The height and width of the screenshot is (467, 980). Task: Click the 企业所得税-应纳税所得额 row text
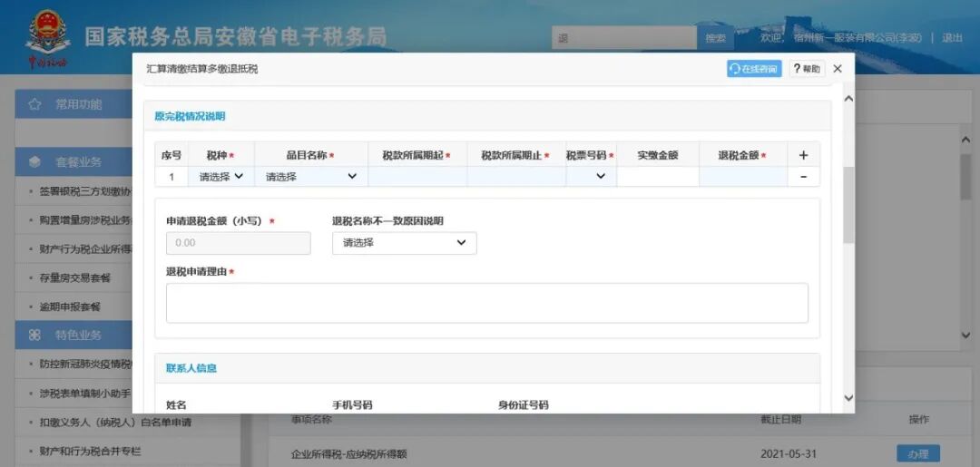(348, 454)
